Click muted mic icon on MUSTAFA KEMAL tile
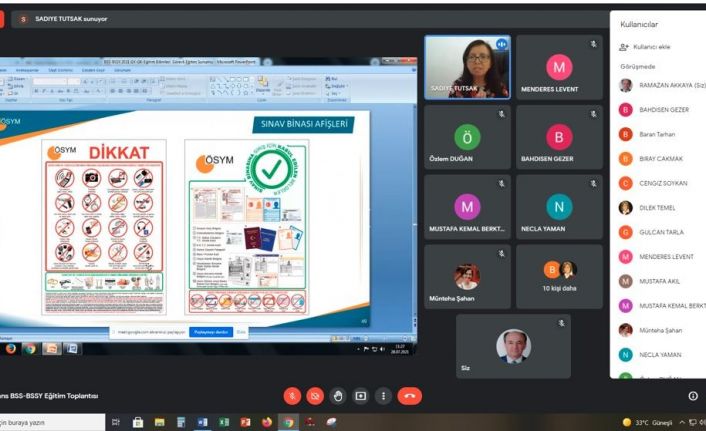706x431 pixels. (x=502, y=184)
